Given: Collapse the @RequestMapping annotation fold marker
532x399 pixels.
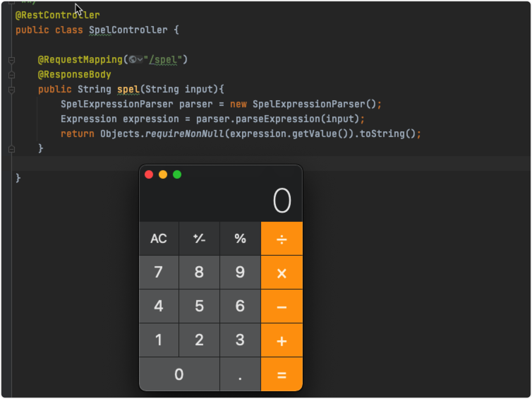Looking at the screenshot, I should click(x=11, y=60).
